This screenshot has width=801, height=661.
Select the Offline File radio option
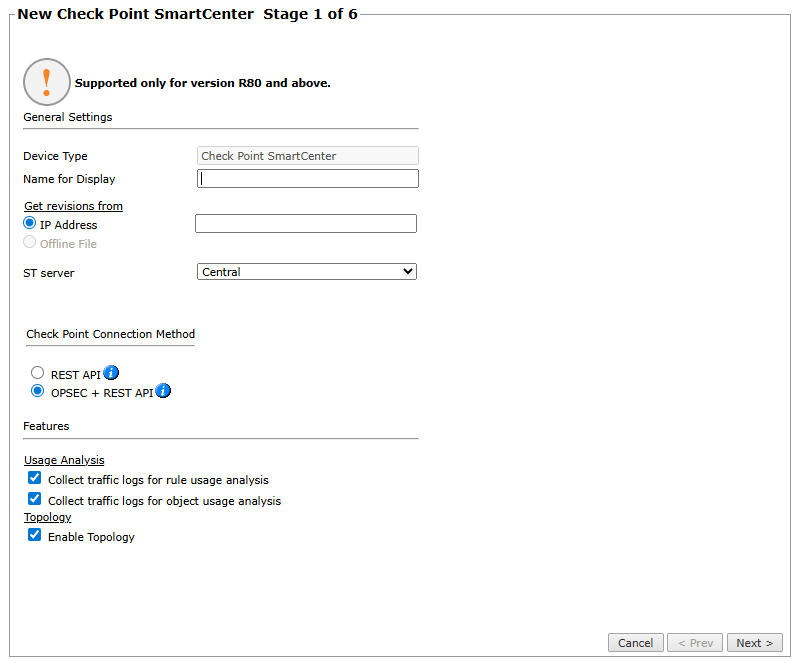tap(30, 243)
